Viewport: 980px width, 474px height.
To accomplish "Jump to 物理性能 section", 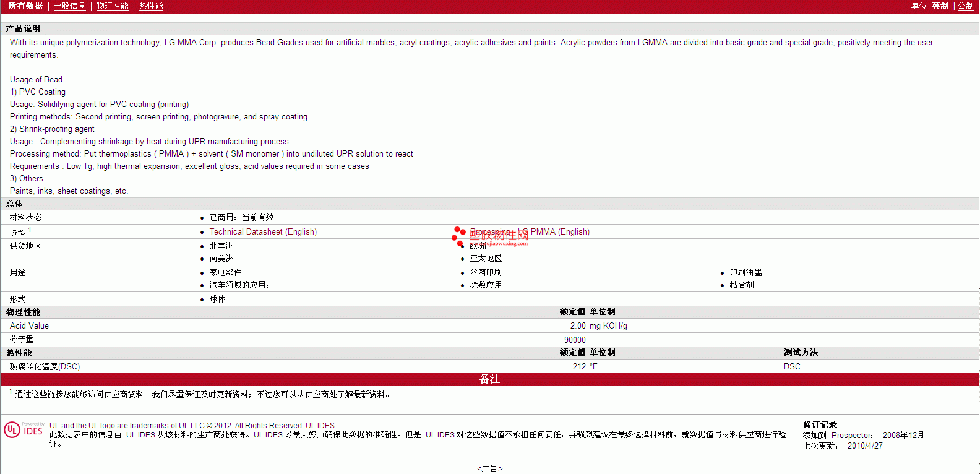I will tap(113, 6).
